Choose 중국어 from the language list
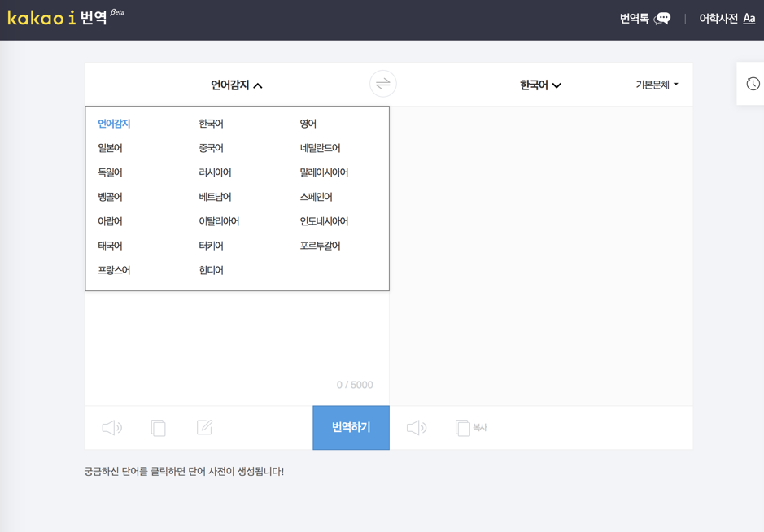 coord(211,148)
